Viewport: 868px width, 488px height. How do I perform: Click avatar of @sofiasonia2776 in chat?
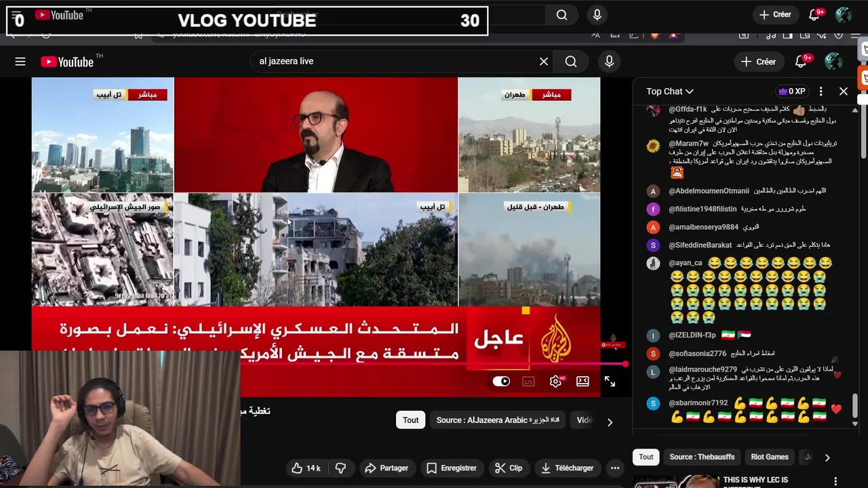pos(653,354)
